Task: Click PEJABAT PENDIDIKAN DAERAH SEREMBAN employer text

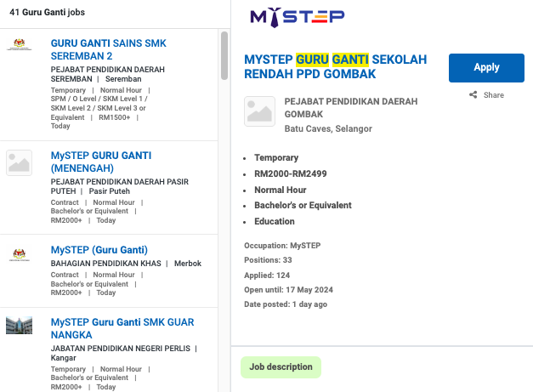Action: point(108,74)
